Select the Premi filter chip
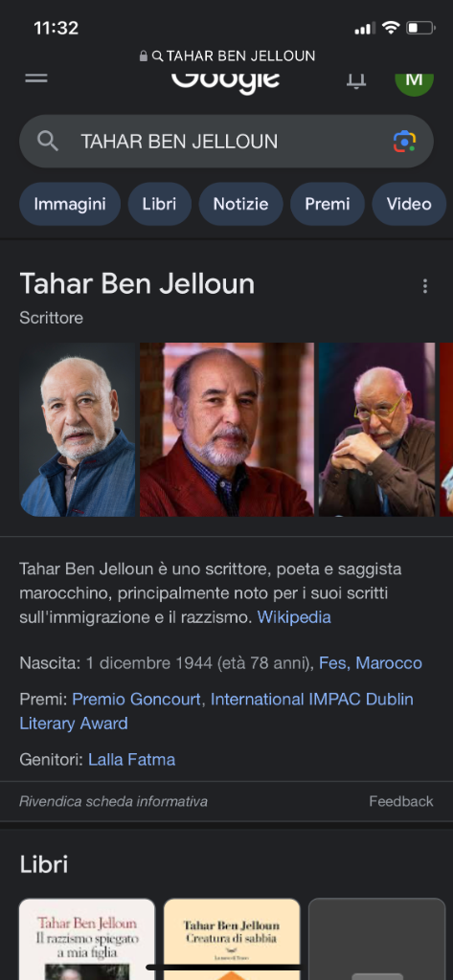 (x=328, y=204)
